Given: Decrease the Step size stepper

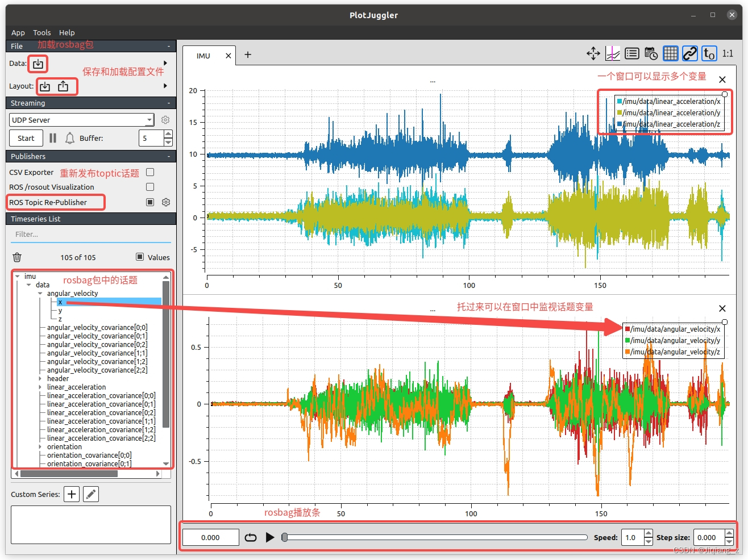Looking at the screenshot, I should [x=729, y=541].
